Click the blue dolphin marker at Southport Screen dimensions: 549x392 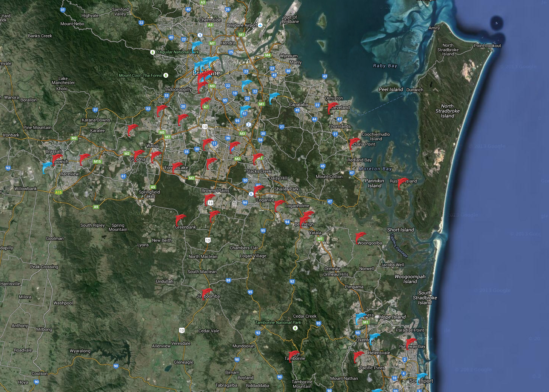pos(421,378)
